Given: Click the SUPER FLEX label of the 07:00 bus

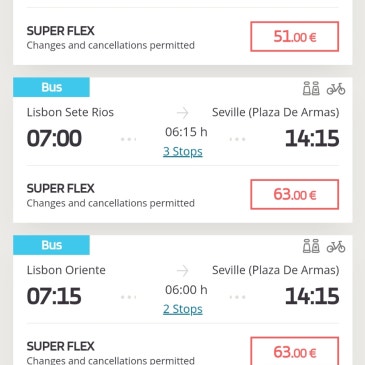Looking at the screenshot, I should click(61, 189).
